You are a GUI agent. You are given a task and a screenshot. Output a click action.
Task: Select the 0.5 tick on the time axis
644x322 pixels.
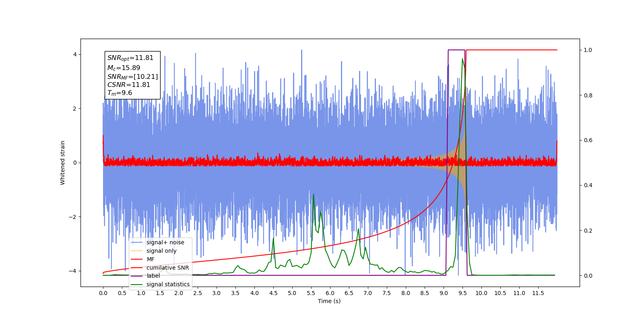click(122, 293)
